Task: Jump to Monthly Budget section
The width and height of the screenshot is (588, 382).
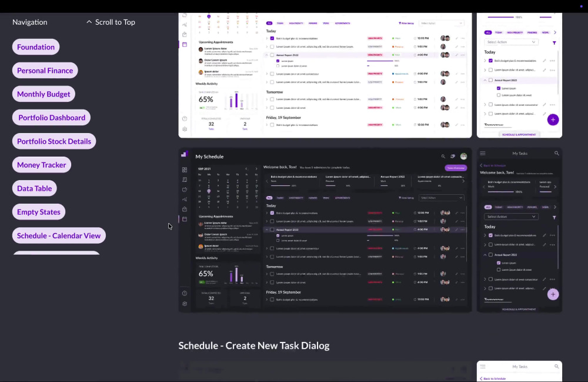Action: [x=44, y=94]
